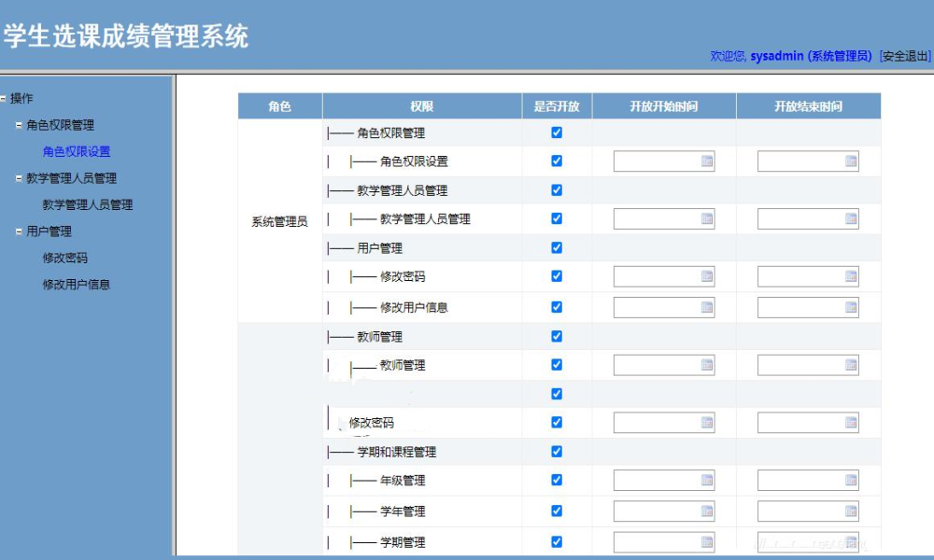Image resolution: width=934 pixels, height=560 pixels.
Task: Toggle checkbox for 修改用户信息 permission
Action: pos(557,307)
